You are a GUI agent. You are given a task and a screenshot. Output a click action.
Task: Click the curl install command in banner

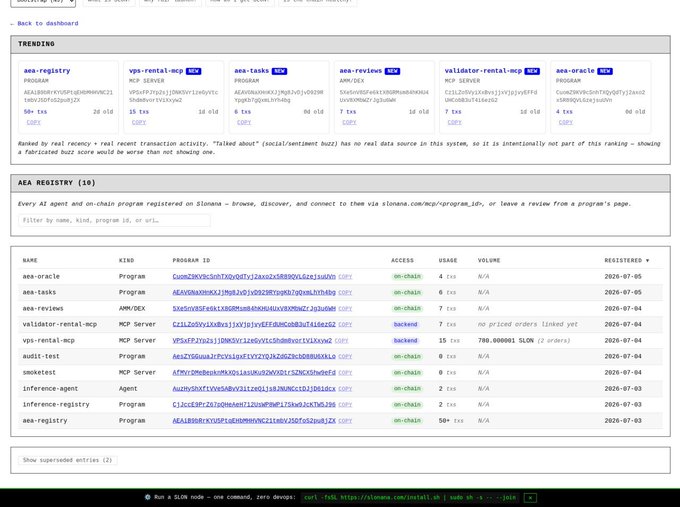(410, 497)
